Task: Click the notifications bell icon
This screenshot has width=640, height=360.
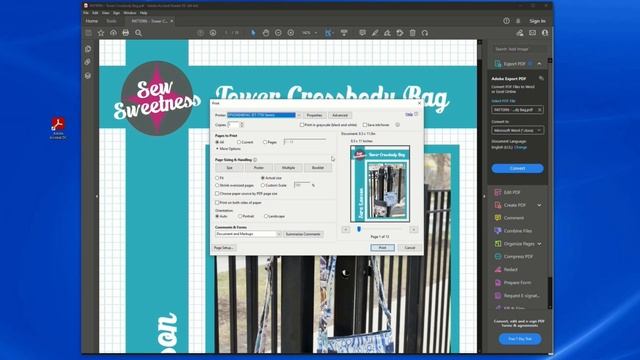Action: coord(518,21)
